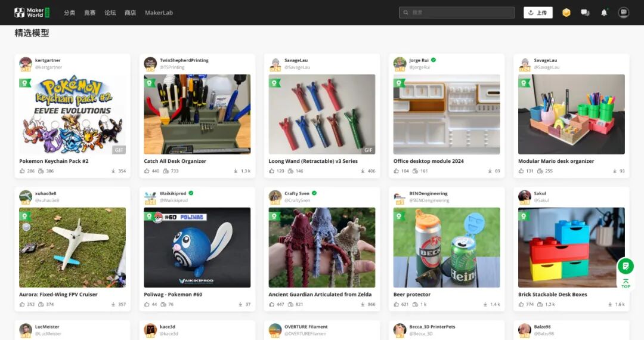Open Ancient Guardian Articulated thumbnail image
Image resolution: width=644 pixels, height=340 pixels.
[x=322, y=248]
